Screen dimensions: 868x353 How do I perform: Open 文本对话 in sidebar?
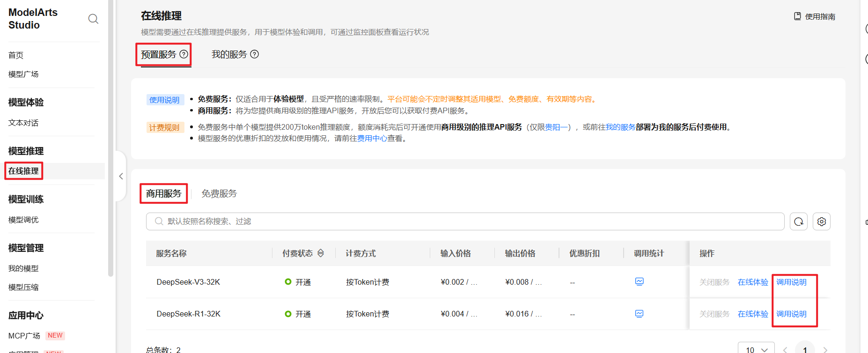[x=23, y=123]
